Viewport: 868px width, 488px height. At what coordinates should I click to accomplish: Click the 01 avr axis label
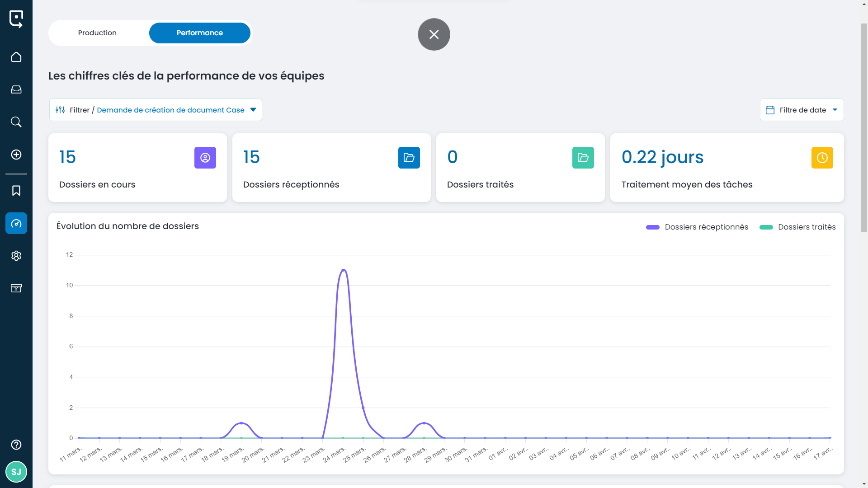coord(498,453)
